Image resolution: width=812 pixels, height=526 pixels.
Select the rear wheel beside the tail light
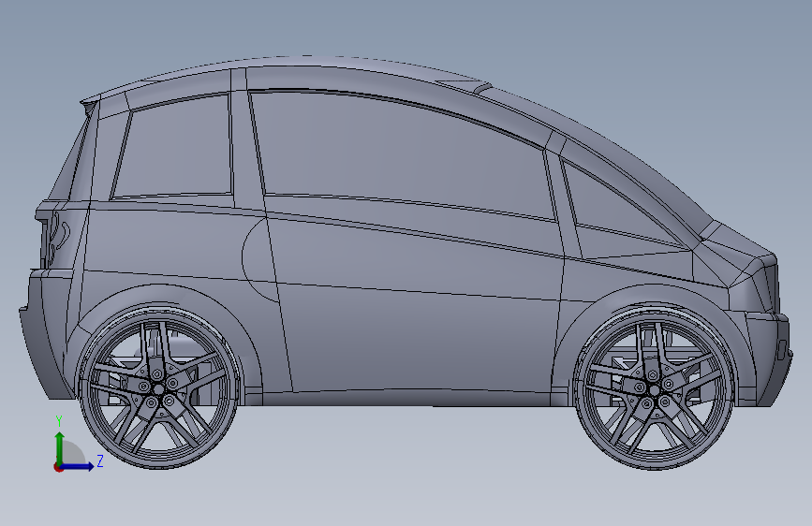[159, 387]
